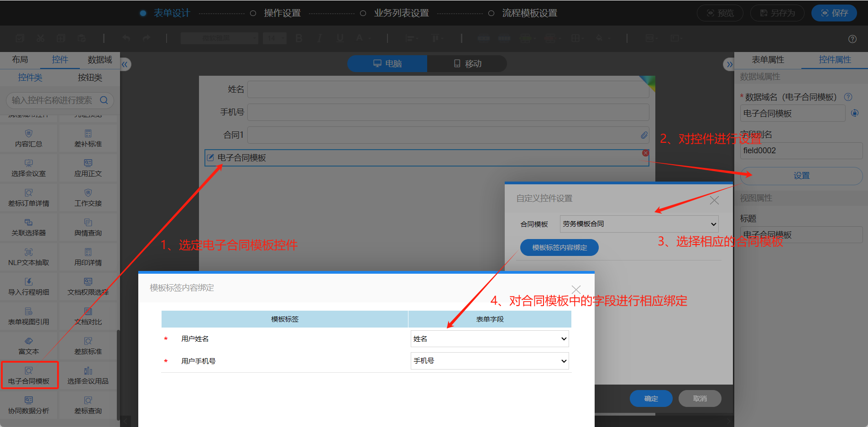Add the 差旅标准 control

tap(88, 346)
